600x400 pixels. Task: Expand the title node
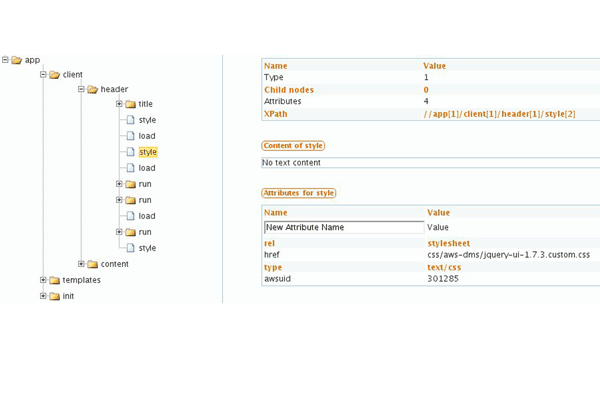coord(119,104)
